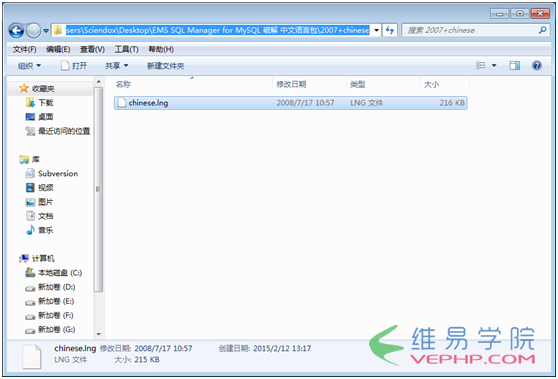Click navigation pane scrollbar down arrow

[x=99, y=334]
